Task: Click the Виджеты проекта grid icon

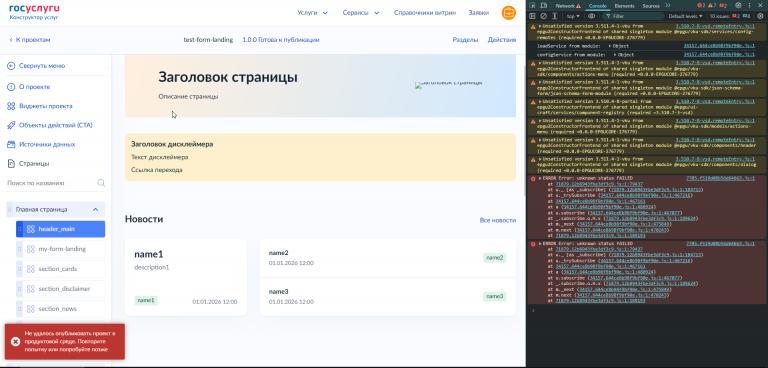Action: pos(11,106)
